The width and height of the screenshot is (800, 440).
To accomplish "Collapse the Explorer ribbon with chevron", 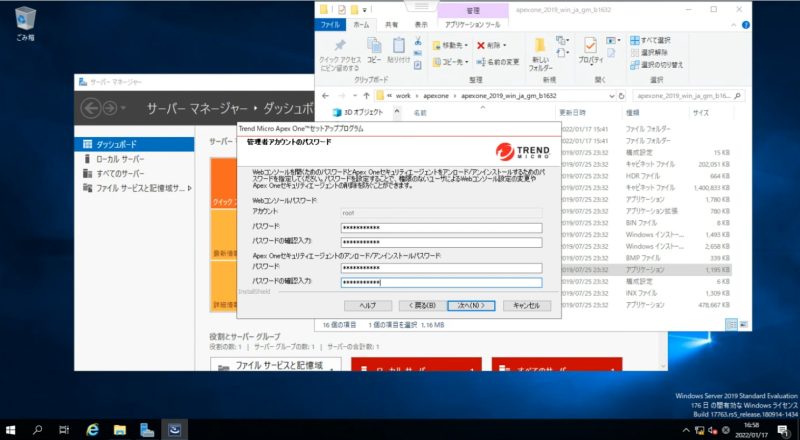I will (734, 25).
